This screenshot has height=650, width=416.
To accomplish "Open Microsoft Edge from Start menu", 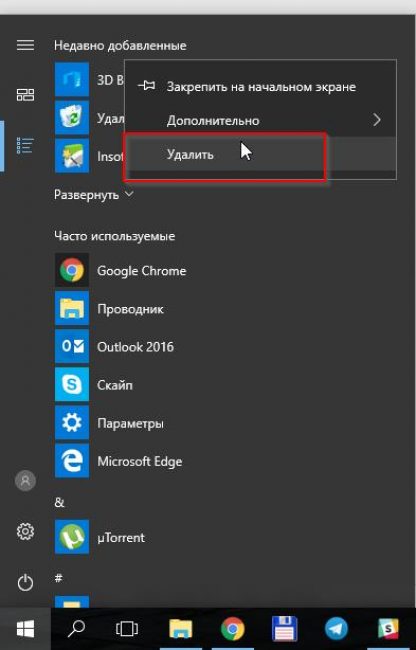I will pyautogui.click(x=119, y=461).
